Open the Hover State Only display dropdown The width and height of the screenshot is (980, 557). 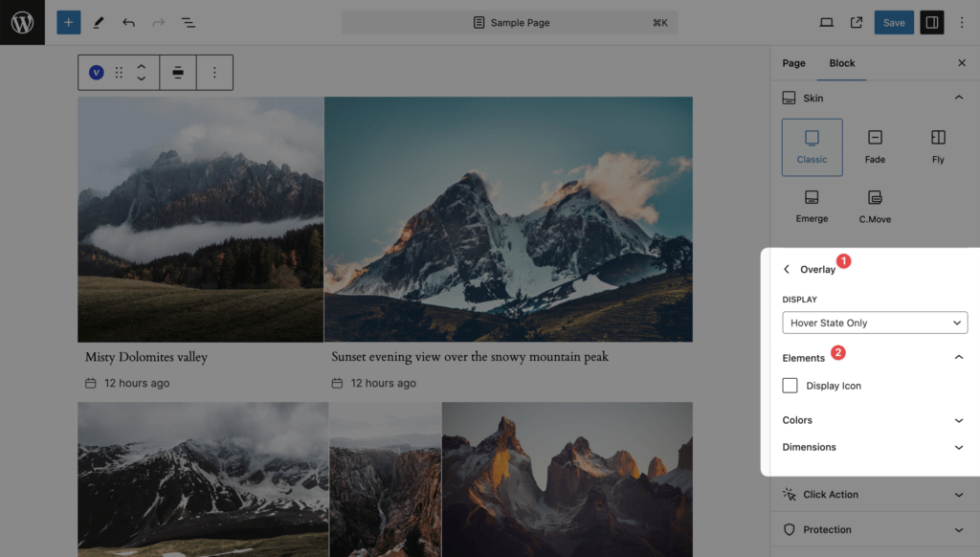tap(875, 323)
